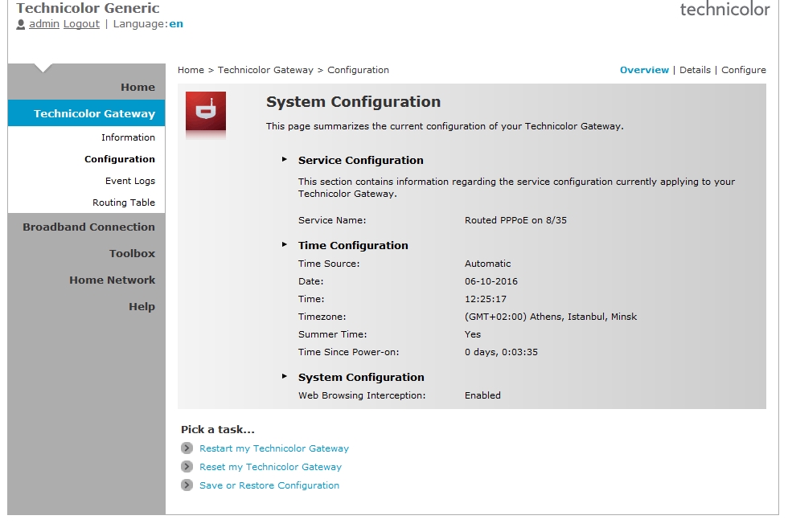
Task: Click the Time Source value 'Automatic'
Action: [x=487, y=264]
